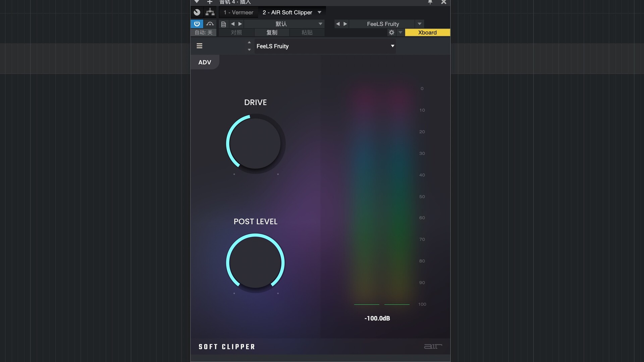The image size is (644, 362).
Task: Expand the AIR Soft Clipper insert dropdown arrow
Action: [319, 12]
